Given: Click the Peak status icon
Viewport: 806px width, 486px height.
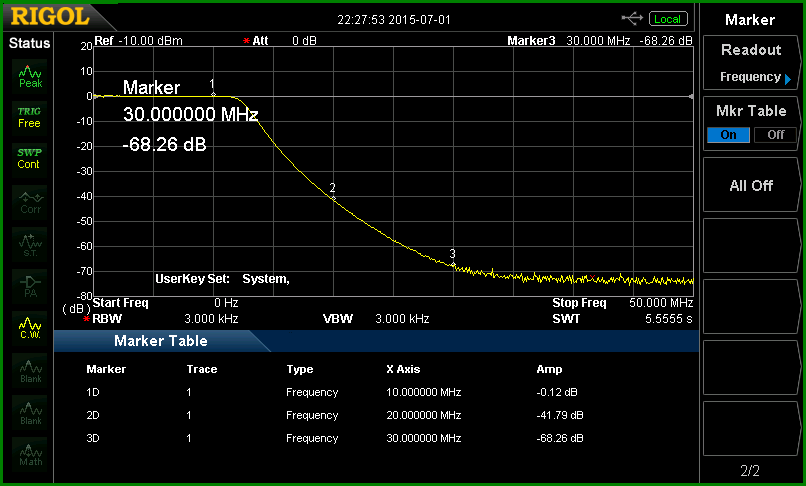Looking at the screenshot, I should coord(30,76).
